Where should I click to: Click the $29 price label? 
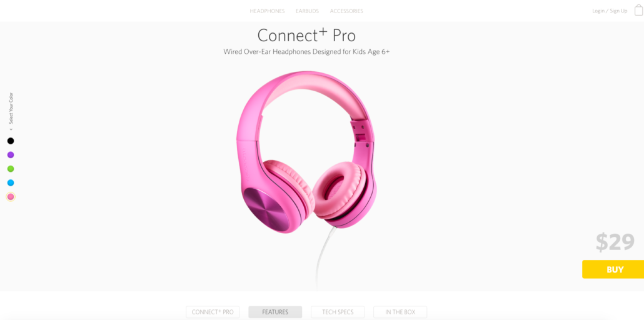(x=615, y=242)
